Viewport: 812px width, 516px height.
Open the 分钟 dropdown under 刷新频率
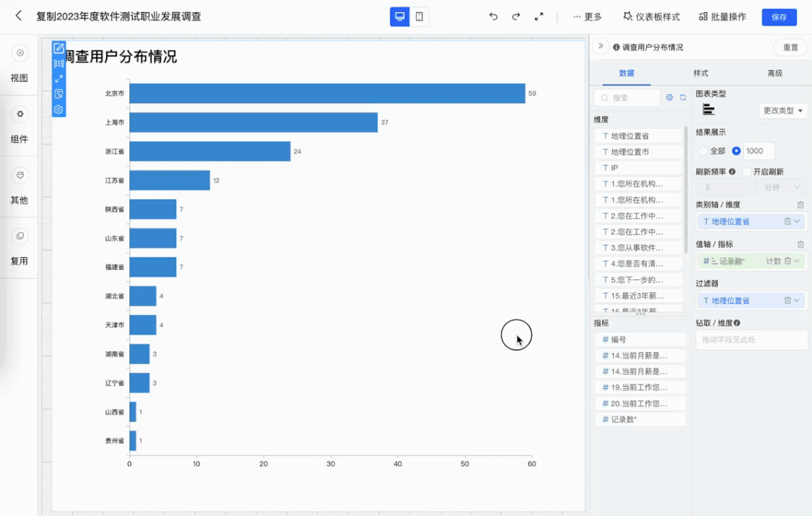(780, 186)
